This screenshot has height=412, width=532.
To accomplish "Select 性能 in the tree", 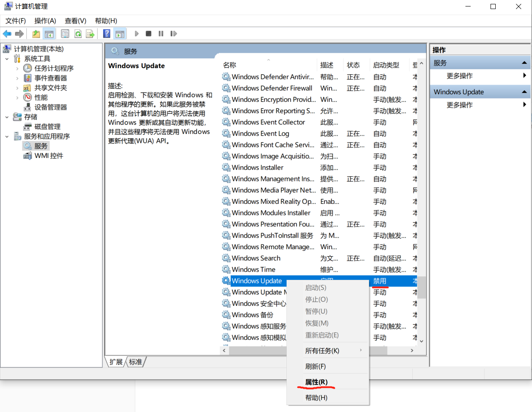I will [41, 98].
